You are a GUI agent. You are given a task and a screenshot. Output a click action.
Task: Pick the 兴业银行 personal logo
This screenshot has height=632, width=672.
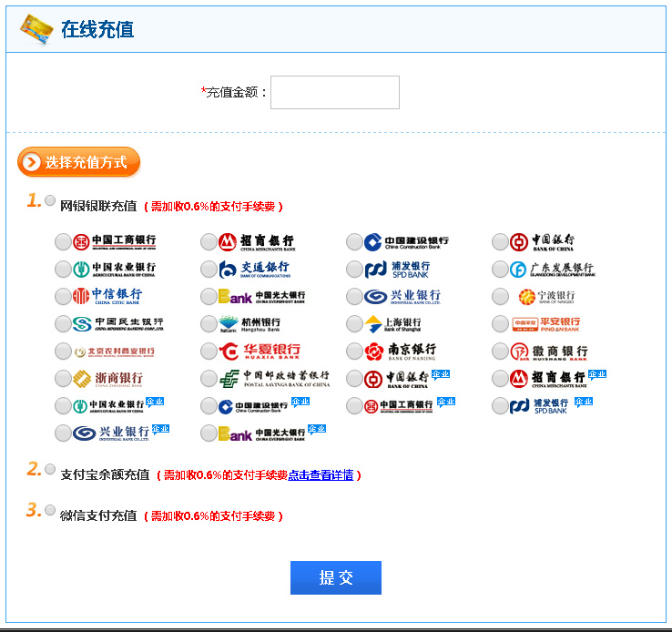[402, 296]
